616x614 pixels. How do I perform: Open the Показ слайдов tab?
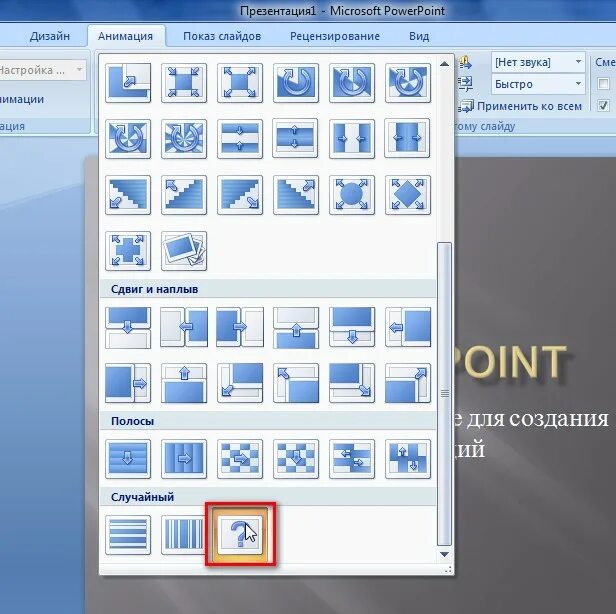point(222,36)
